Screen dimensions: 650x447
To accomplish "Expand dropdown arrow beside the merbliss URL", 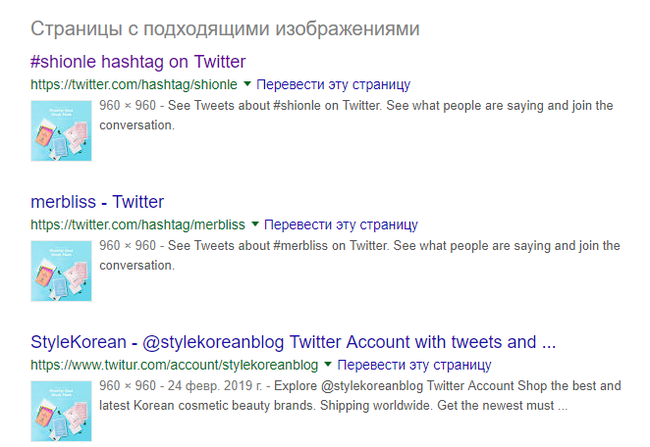I will point(255,224).
